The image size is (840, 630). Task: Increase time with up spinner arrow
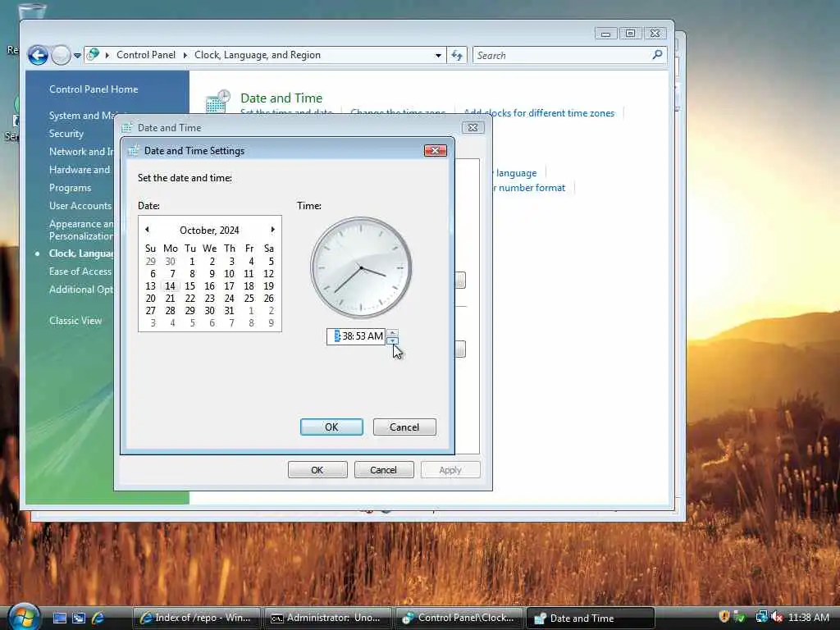pyautogui.click(x=393, y=333)
